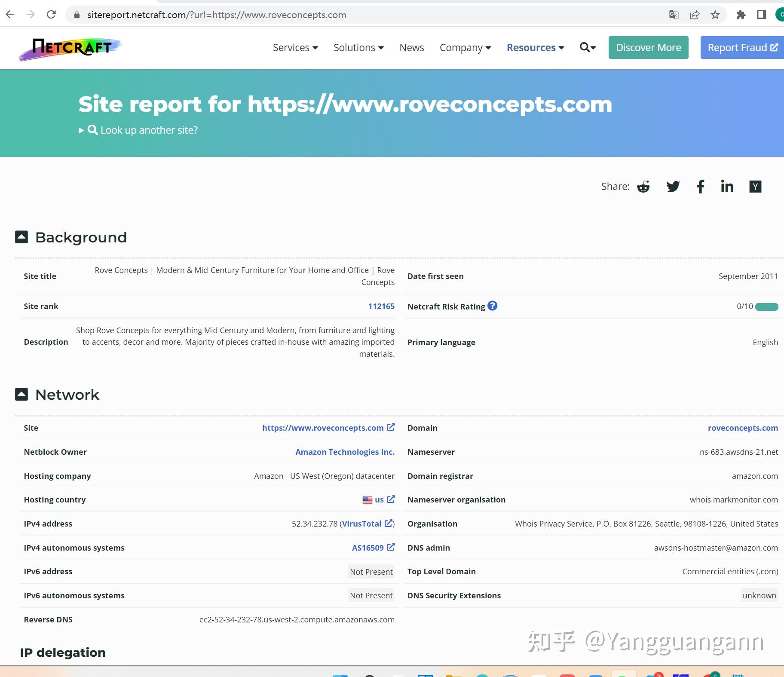
Task: Click the Netcraft logo
Action: point(70,49)
